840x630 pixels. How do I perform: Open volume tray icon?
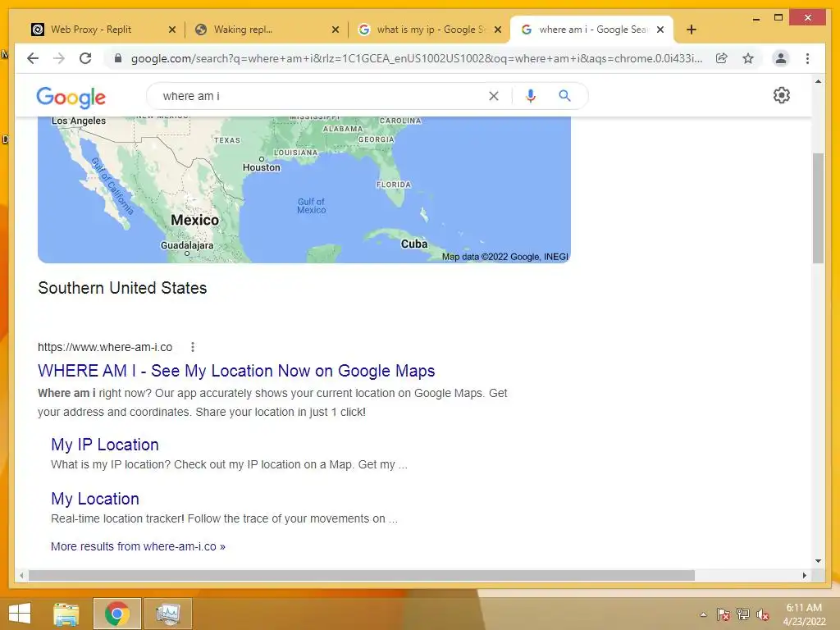click(x=762, y=614)
